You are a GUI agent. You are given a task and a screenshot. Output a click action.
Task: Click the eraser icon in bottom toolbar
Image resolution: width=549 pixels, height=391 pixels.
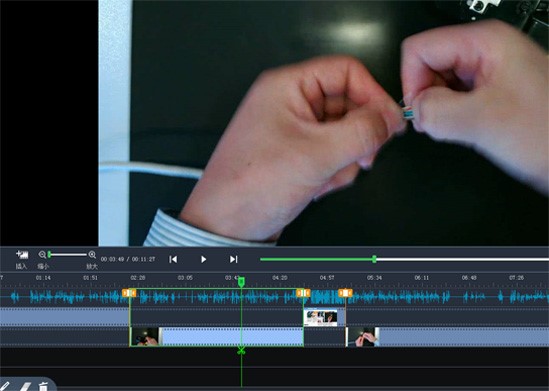[x=25, y=386]
